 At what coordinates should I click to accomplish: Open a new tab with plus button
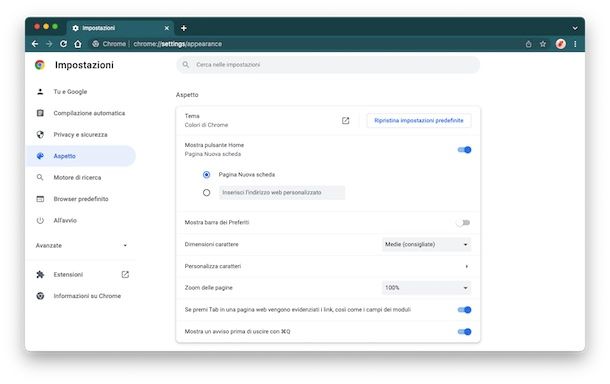(184, 28)
